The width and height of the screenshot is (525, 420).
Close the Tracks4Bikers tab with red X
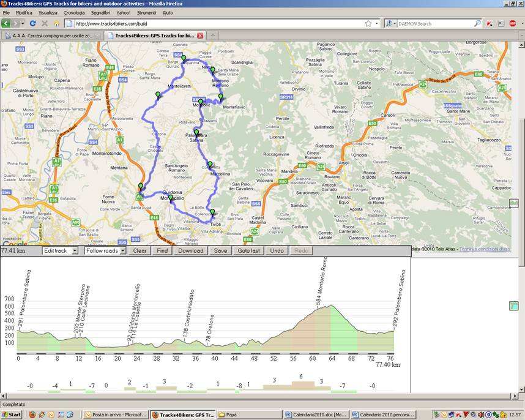point(200,36)
